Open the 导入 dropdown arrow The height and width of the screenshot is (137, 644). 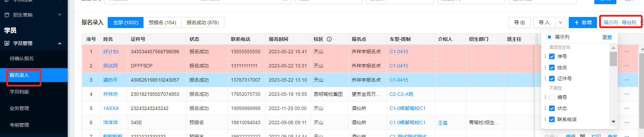point(560,22)
